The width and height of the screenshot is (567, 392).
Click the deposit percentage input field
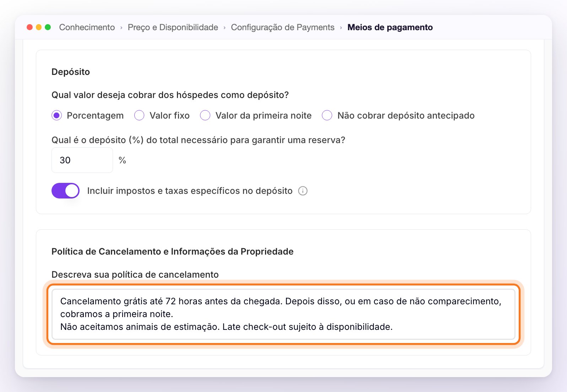pos(82,160)
